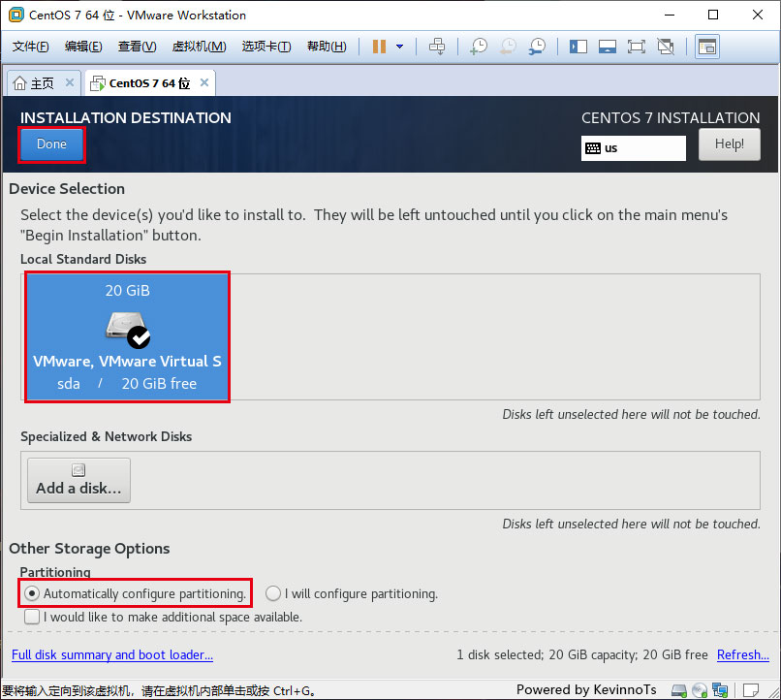781x700 pixels.
Task: Open Full disk summary and boot loader link
Action: click(x=112, y=654)
